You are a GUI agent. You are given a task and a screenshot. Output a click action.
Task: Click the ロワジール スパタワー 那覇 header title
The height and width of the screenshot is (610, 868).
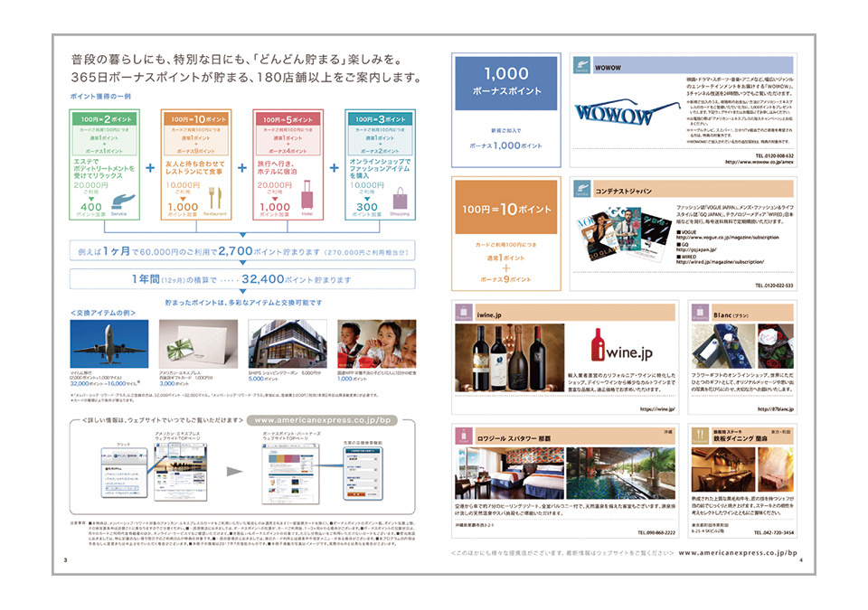[514, 438]
